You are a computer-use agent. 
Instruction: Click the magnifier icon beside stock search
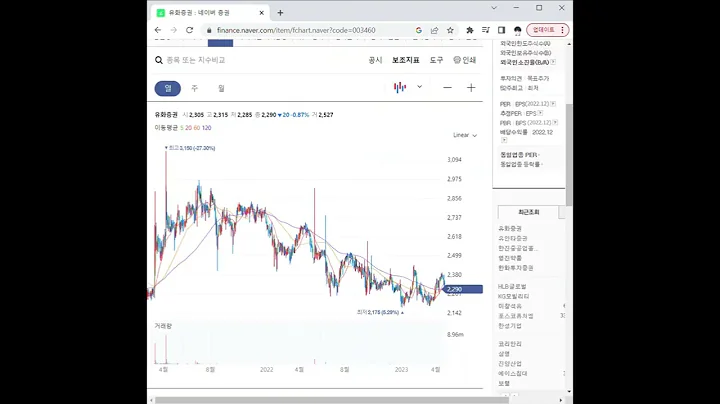click(159, 60)
